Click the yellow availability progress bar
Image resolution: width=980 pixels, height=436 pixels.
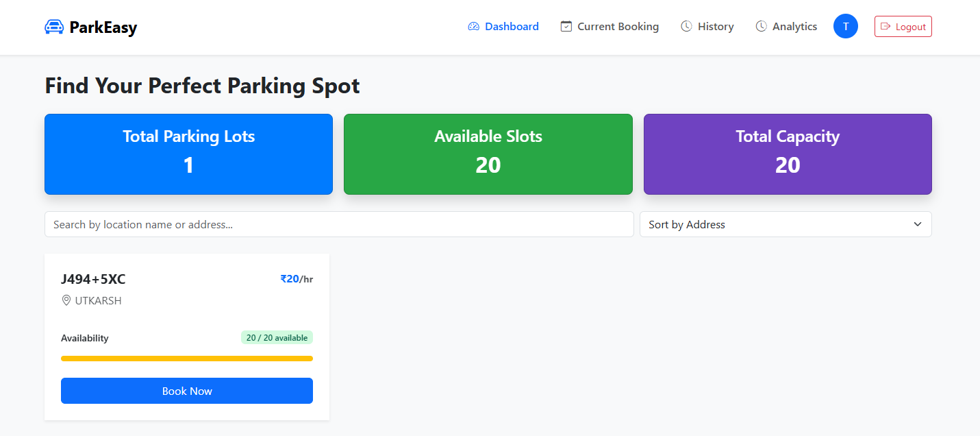[187, 359]
